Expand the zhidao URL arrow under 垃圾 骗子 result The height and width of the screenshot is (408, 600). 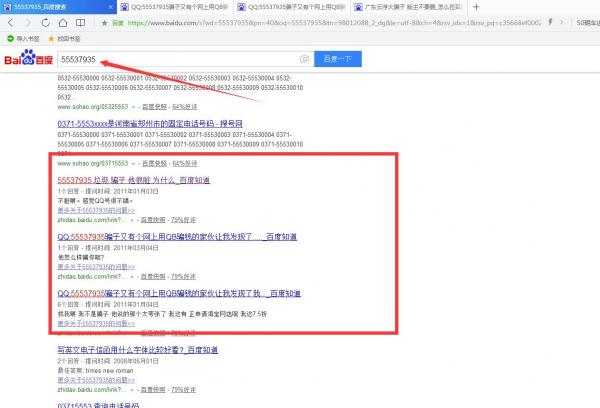(x=132, y=220)
